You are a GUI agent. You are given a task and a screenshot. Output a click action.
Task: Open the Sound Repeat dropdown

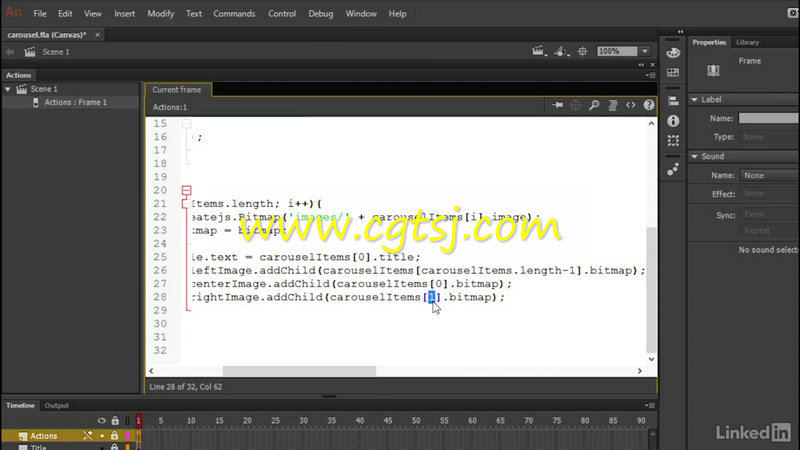pos(769,230)
